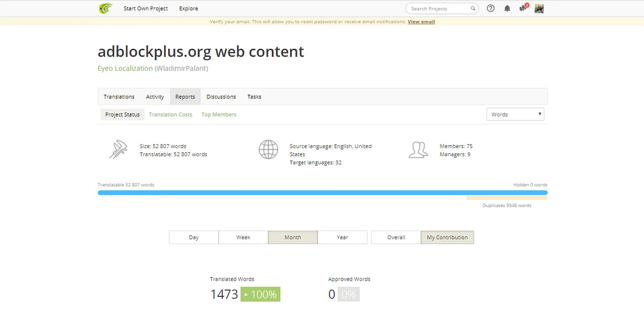Open the help question mark icon

coord(491,9)
